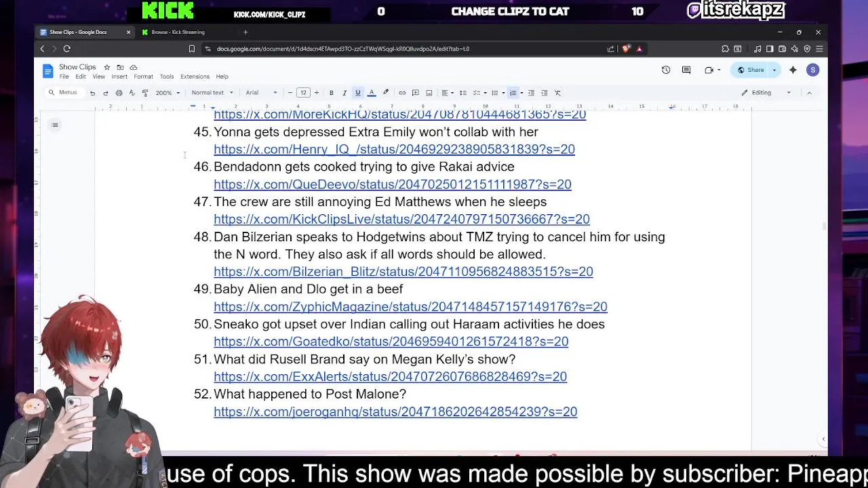Screen dimensions: 868x488
Task: Print the document via the printer icon
Action: click(119, 93)
